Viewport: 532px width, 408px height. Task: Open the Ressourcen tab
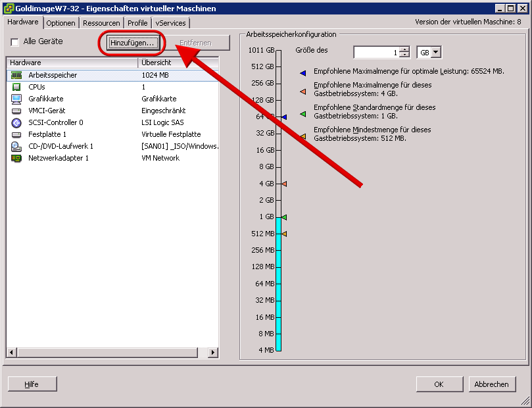[101, 23]
